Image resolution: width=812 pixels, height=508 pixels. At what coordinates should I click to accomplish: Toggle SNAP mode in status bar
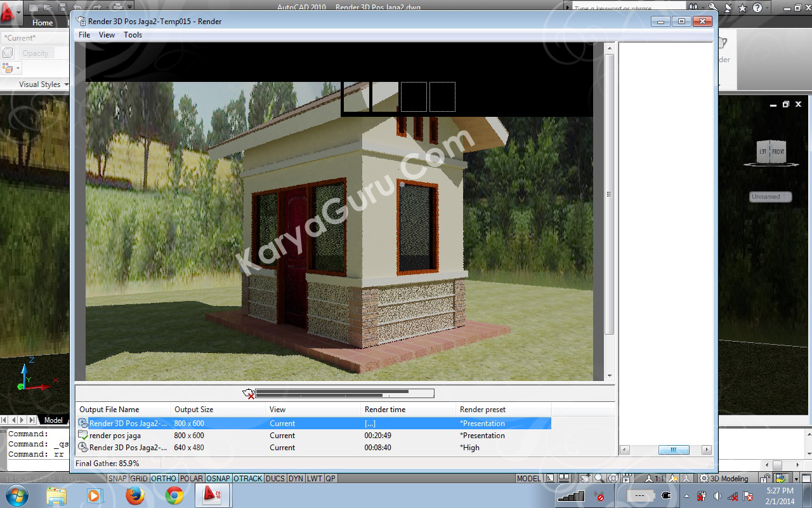(117, 479)
